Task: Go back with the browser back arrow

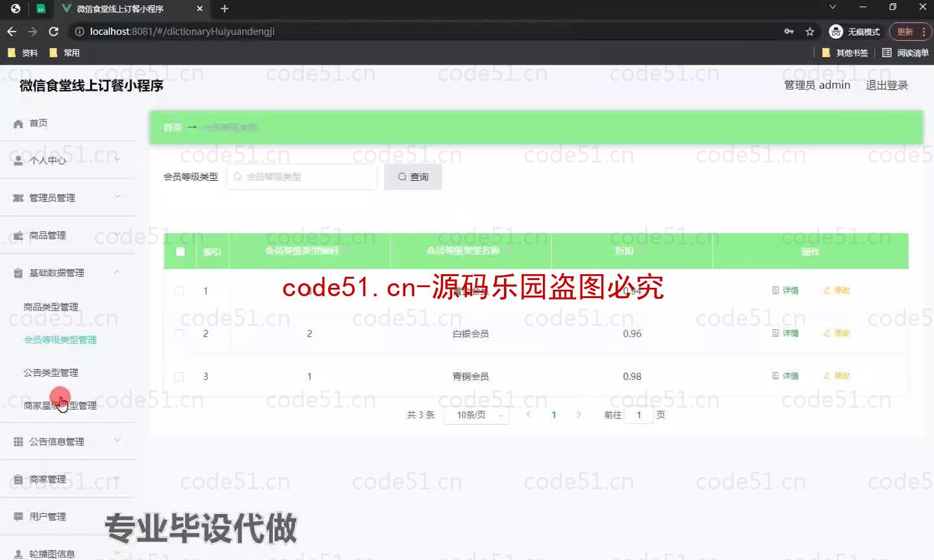Action: (x=12, y=31)
